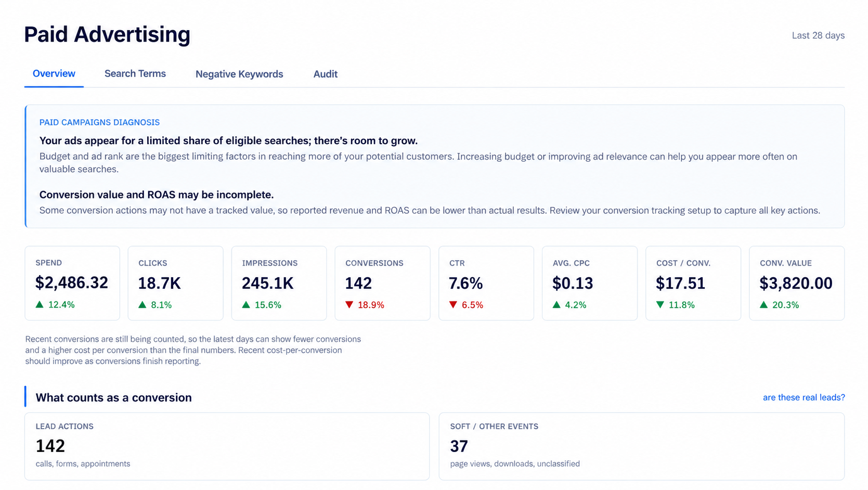Click the 6.5% change under CTR
The height and width of the screenshot is (490, 868).
[x=472, y=305]
